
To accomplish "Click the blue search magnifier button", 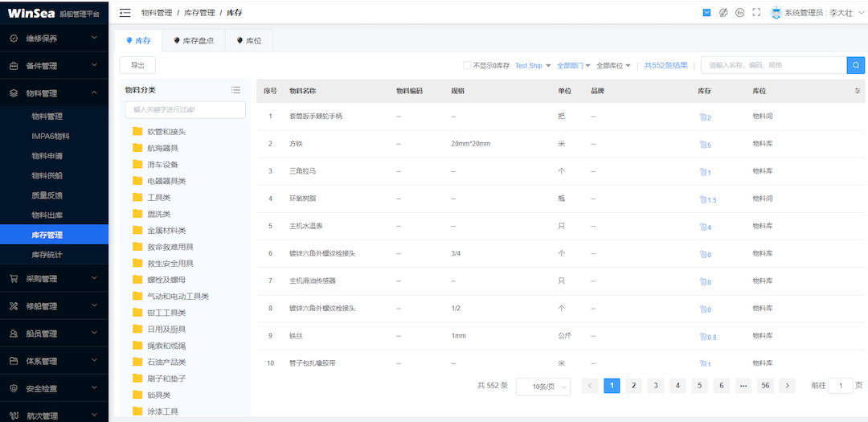I will pyautogui.click(x=856, y=65).
